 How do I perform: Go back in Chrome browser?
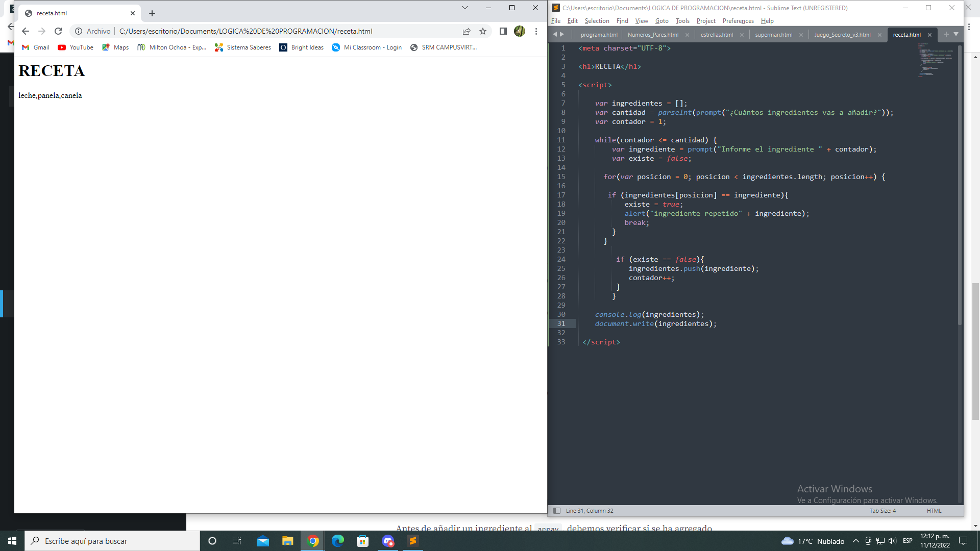[x=26, y=31]
